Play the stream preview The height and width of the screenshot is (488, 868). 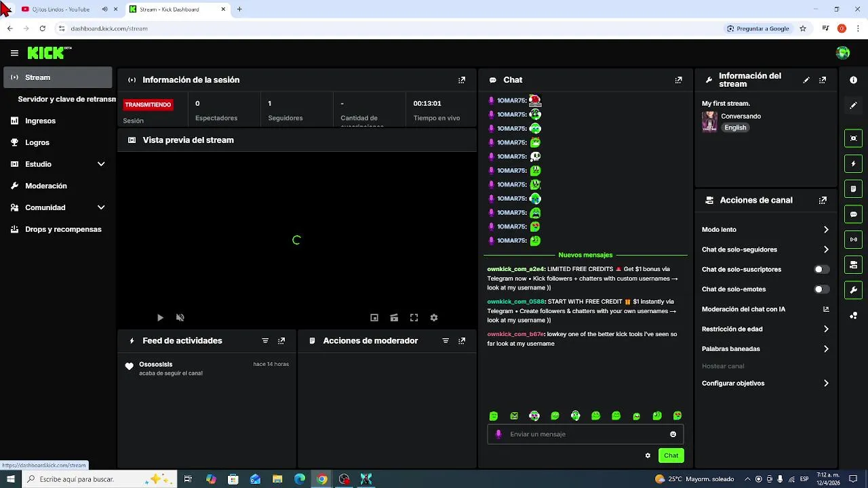click(x=160, y=317)
